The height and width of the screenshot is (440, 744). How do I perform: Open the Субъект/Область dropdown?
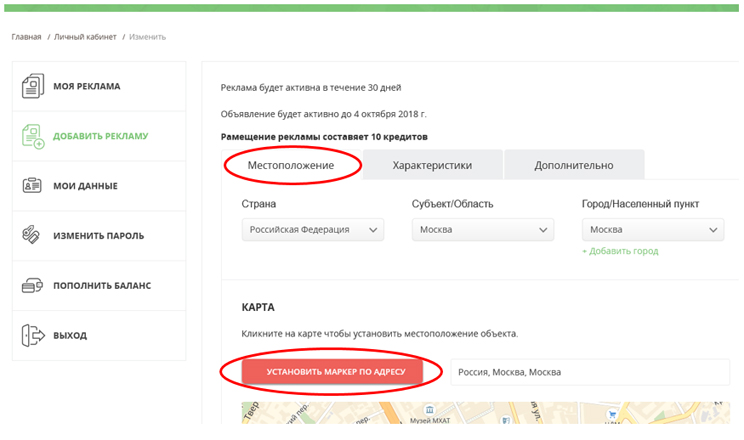pos(483,230)
